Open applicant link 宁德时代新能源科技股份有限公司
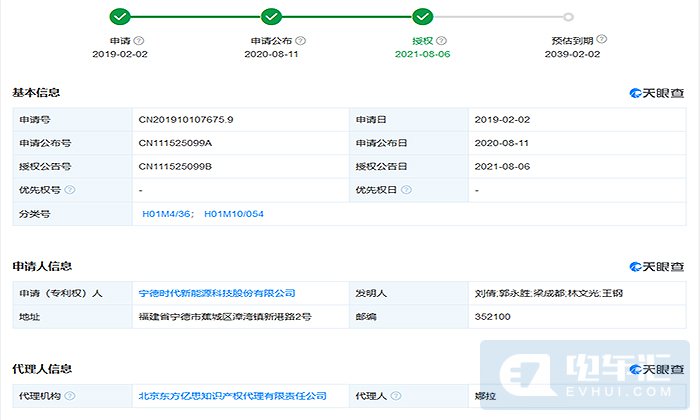Image resolution: width=700 pixels, height=420 pixels. point(217,293)
